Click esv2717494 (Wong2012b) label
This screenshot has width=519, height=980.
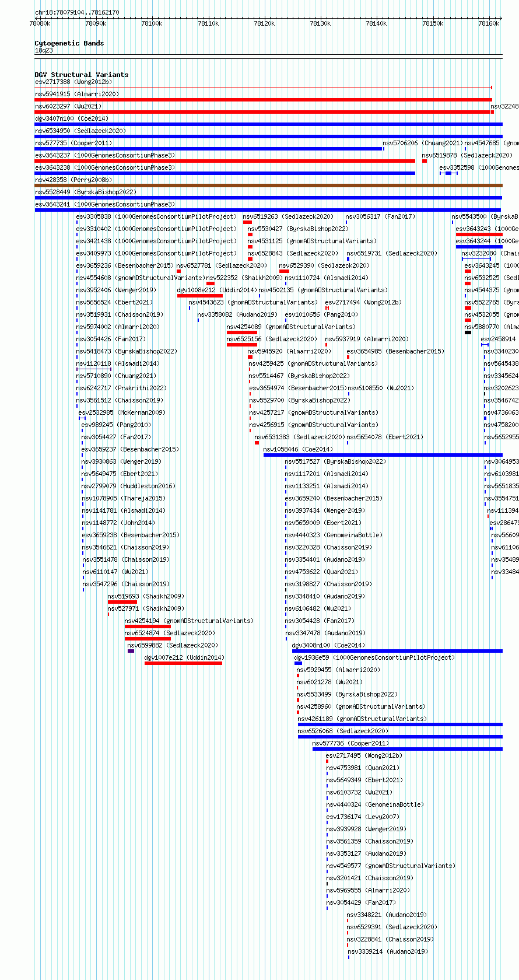click(x=364, y=302)
